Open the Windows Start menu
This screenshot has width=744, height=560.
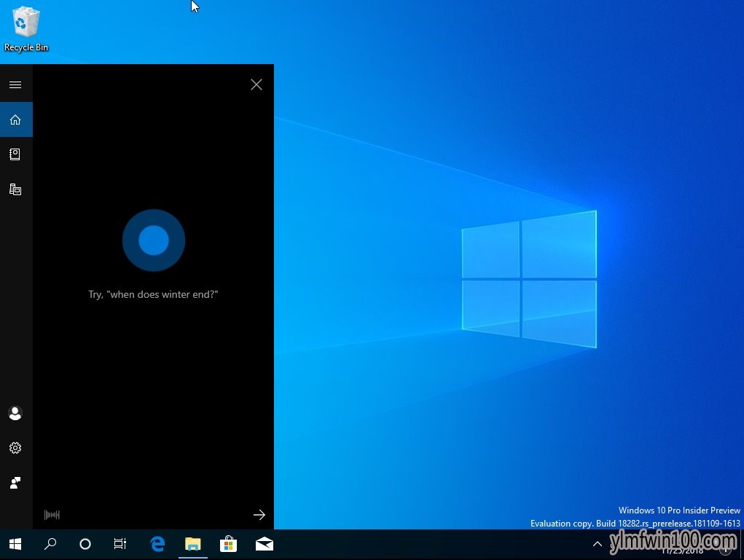coord(15,544)
